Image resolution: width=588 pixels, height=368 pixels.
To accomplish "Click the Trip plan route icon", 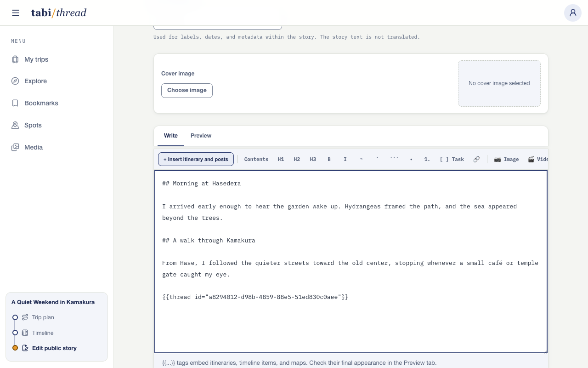I will tap(25, 317).
